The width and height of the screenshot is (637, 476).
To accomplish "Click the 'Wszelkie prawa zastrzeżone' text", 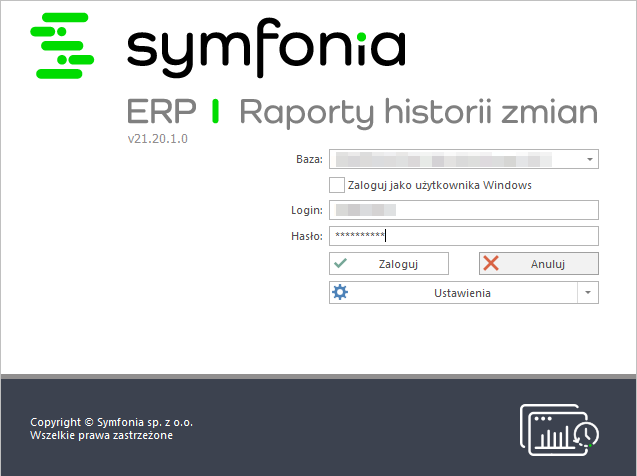I will 102,435.
